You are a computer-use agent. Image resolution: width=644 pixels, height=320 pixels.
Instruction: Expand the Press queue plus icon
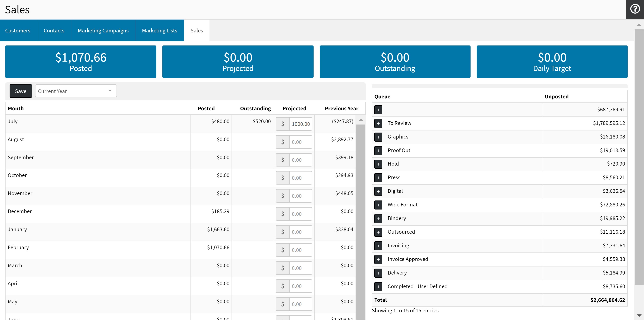coord(378,178)
